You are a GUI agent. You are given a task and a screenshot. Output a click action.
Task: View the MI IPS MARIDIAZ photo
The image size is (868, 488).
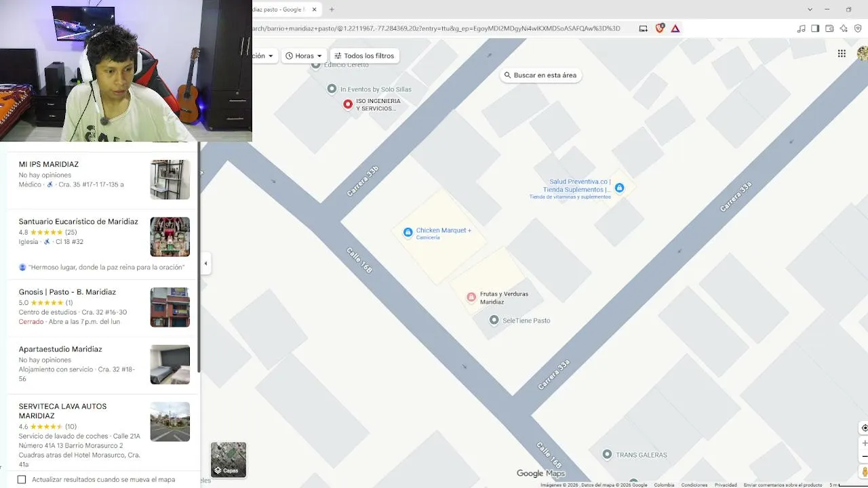click(x=170, y=180)
